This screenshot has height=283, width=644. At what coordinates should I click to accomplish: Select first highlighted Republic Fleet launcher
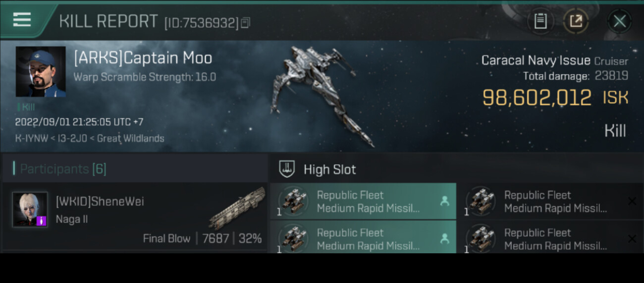(363, 201)
